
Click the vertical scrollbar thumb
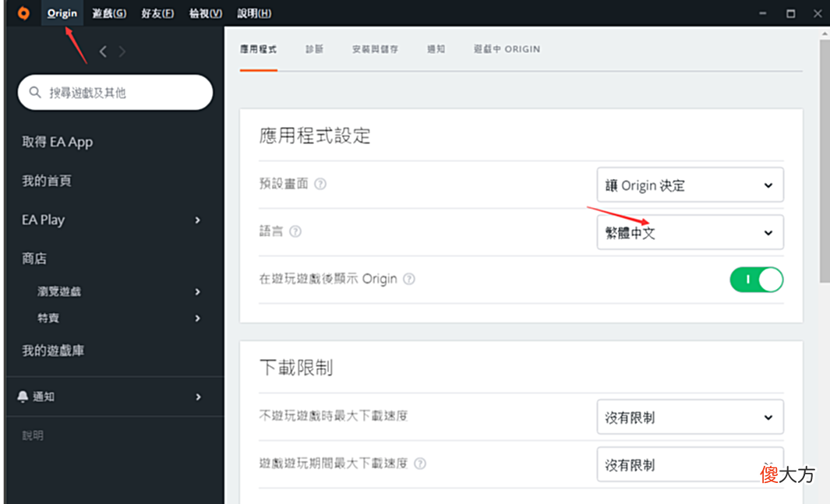point(825,161)
